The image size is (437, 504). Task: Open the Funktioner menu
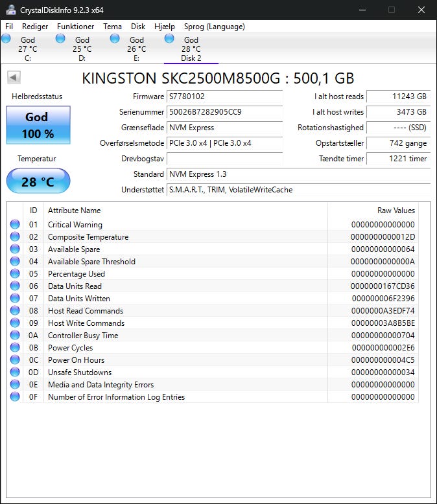[75, 27]
